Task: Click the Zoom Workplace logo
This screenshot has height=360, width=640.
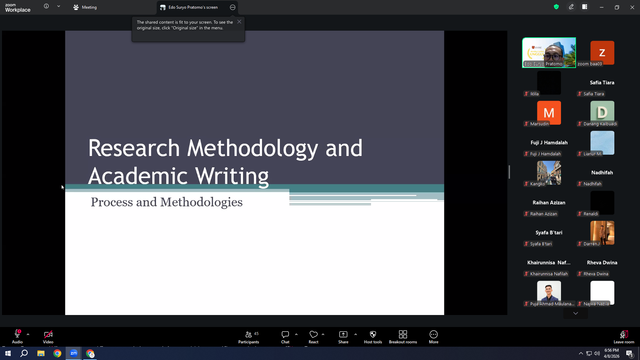Action: (18, 8)
